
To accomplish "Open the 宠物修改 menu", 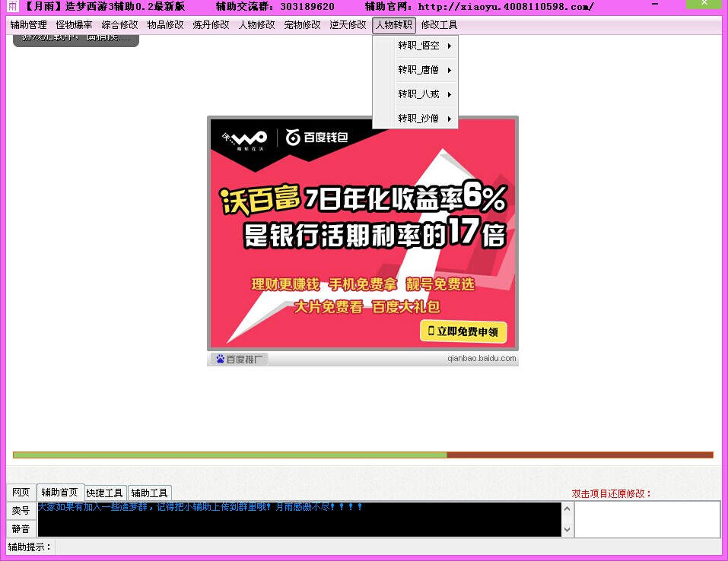I will tap(302, 25).
